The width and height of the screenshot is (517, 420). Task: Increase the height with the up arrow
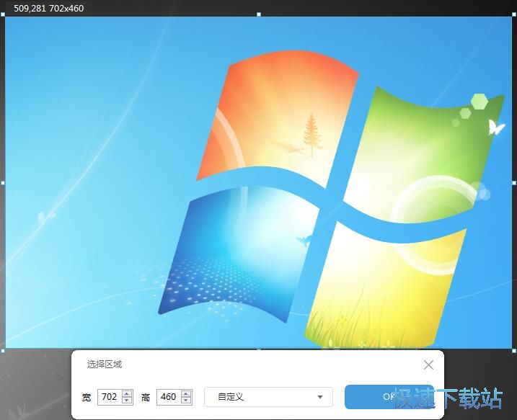coord(186,393)
